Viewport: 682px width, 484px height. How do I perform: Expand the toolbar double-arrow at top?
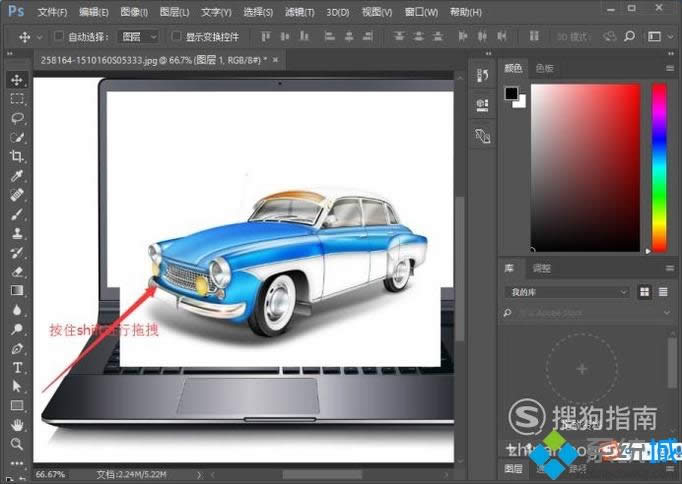point(10,53)
